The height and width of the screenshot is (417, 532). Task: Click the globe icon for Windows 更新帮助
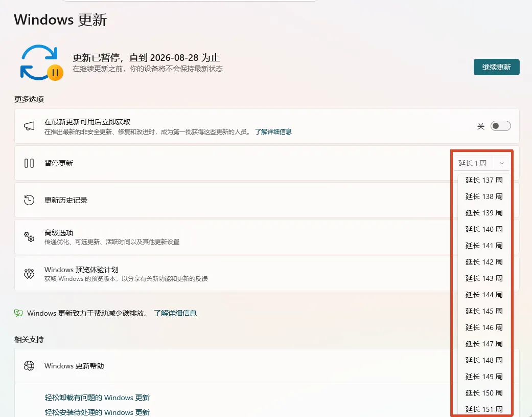click(x=29, y=366)
